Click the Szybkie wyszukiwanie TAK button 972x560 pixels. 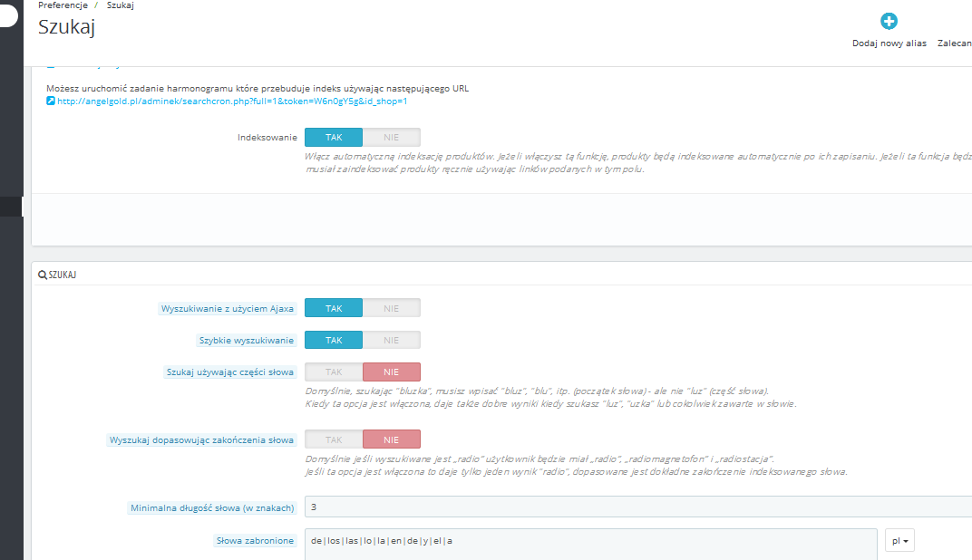tap(334, 340)
